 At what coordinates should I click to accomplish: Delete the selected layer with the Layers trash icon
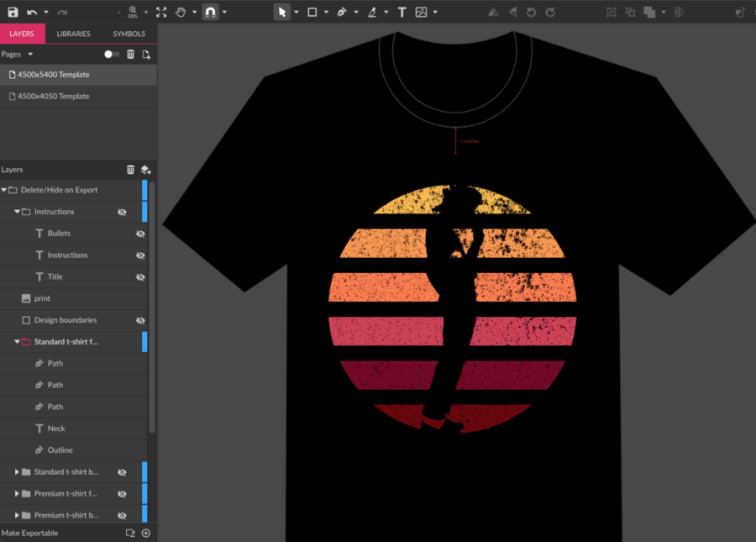click(x=130, y=170)
